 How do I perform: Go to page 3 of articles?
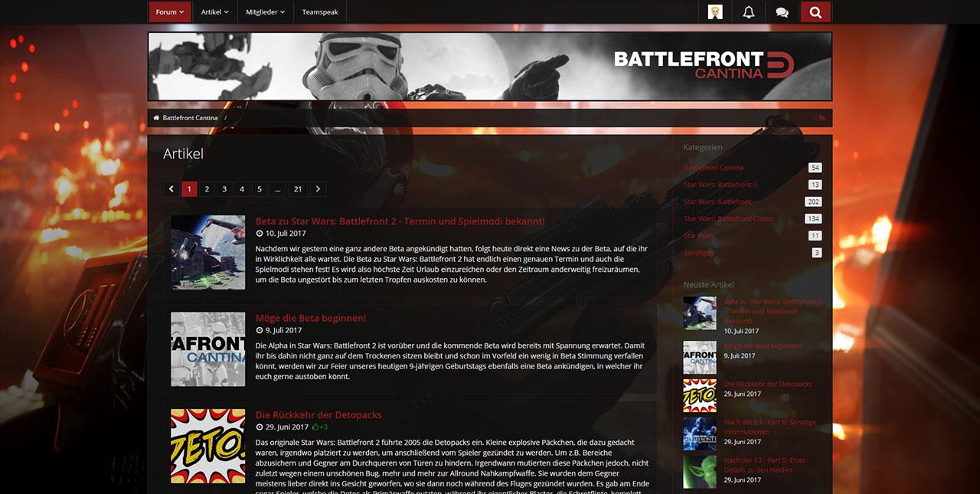(x=224, y=189)
